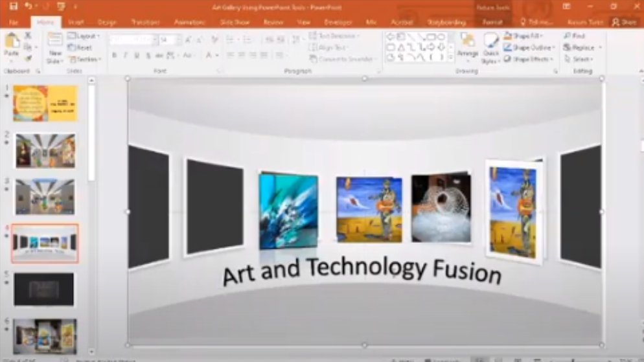Open the Transitions tab
This screenshot has height=362, width=644.
(x=145, y=22)
